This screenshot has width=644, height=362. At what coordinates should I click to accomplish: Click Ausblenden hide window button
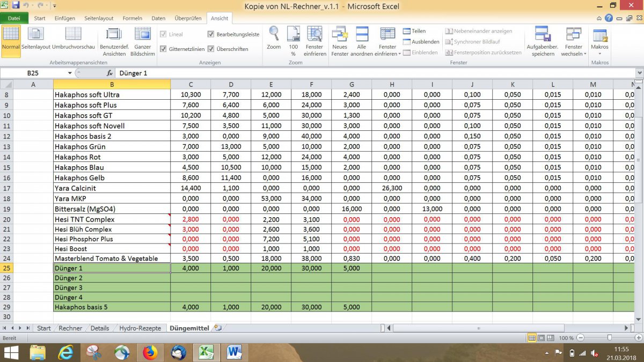(421, 42)
